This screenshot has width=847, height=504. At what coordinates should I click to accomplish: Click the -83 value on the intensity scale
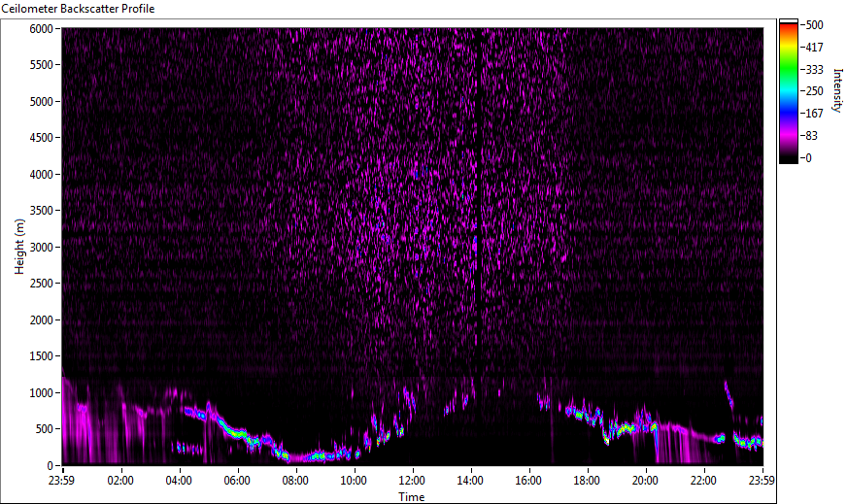[809, 136]
